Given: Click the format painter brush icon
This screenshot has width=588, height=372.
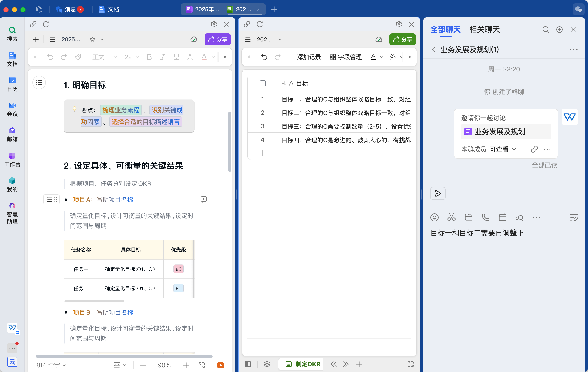Looking at the screenshot, I should pos(78,57).
